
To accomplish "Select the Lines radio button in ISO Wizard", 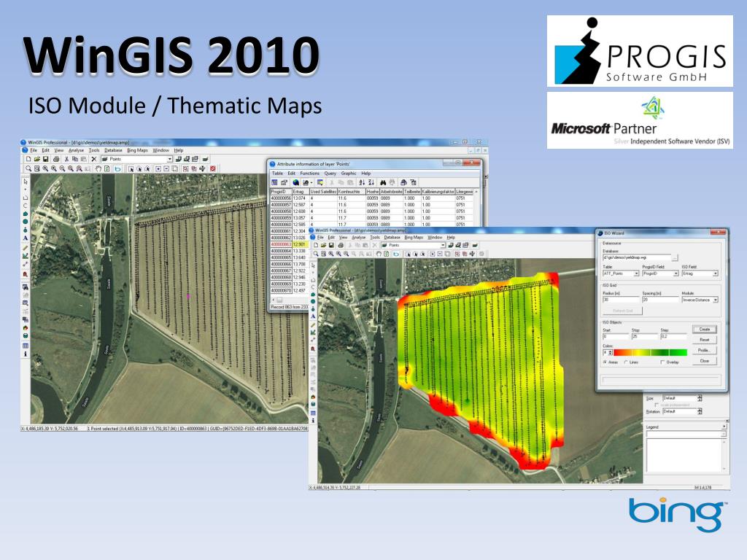I will (626, 362).
